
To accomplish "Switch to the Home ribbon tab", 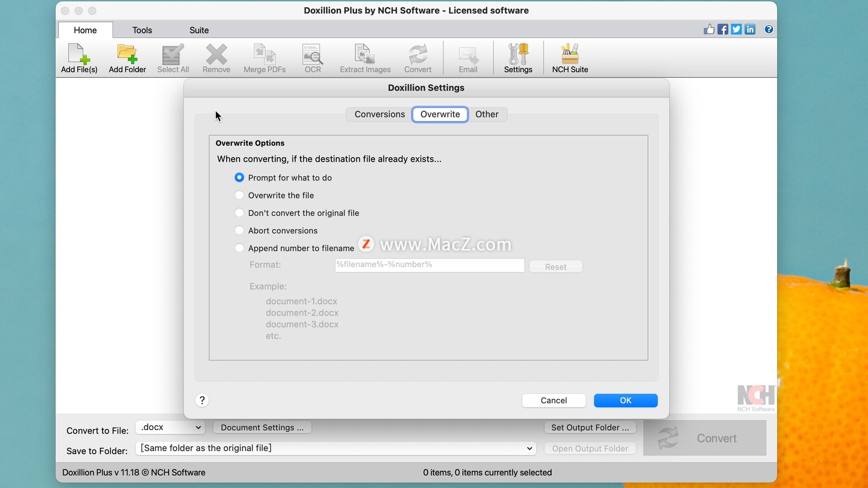I will tap(85, 30).
